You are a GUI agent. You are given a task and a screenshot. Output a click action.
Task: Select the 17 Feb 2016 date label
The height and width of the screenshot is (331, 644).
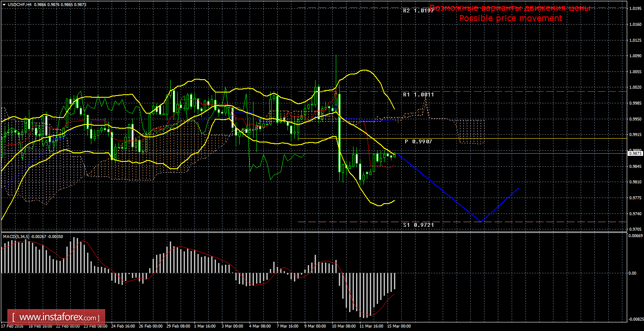coord(12,326)
